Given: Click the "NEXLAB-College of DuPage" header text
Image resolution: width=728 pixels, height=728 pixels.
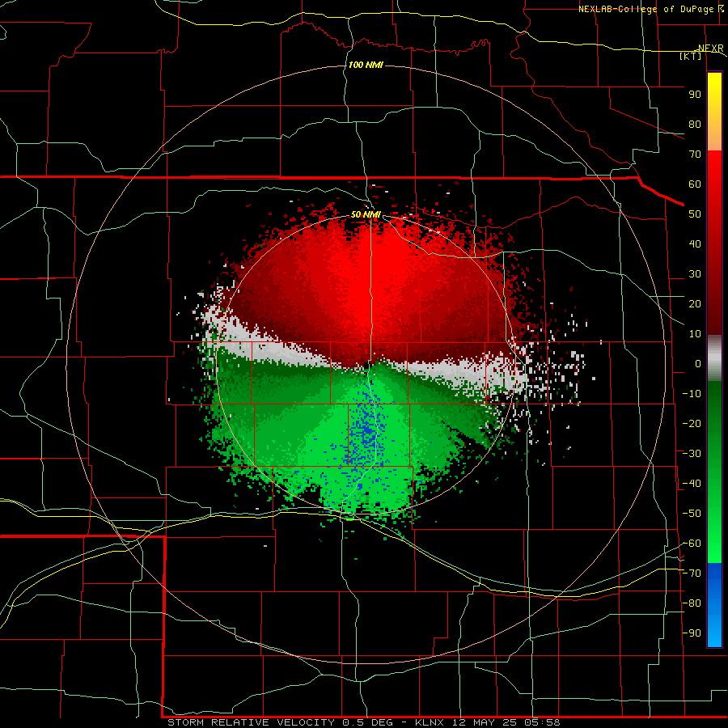Looking at the screenshot, I should pyautogui.click(x=645, y=9).
